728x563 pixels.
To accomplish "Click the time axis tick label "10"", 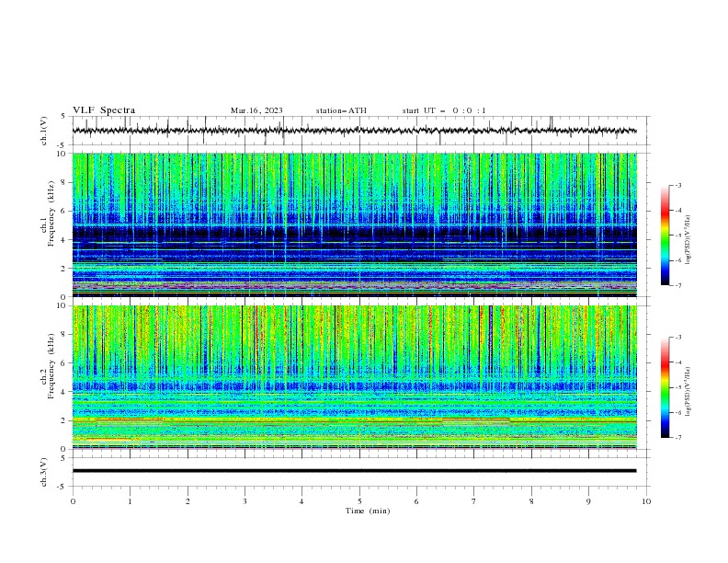I will point(646,501).
